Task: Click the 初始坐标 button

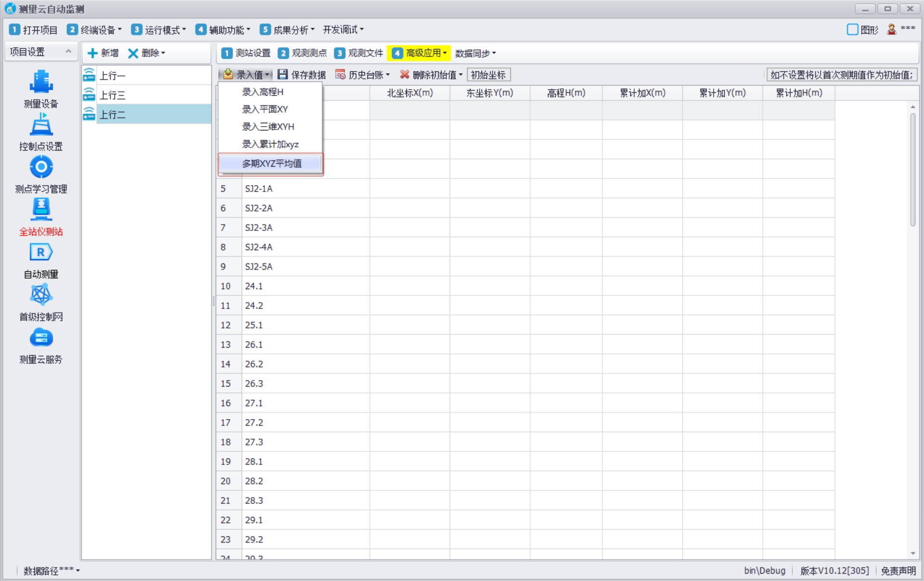Action: 488,75
